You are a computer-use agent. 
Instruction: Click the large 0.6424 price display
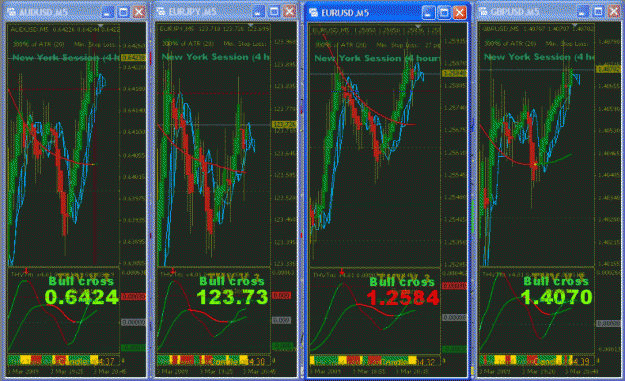tap(82, 297)
